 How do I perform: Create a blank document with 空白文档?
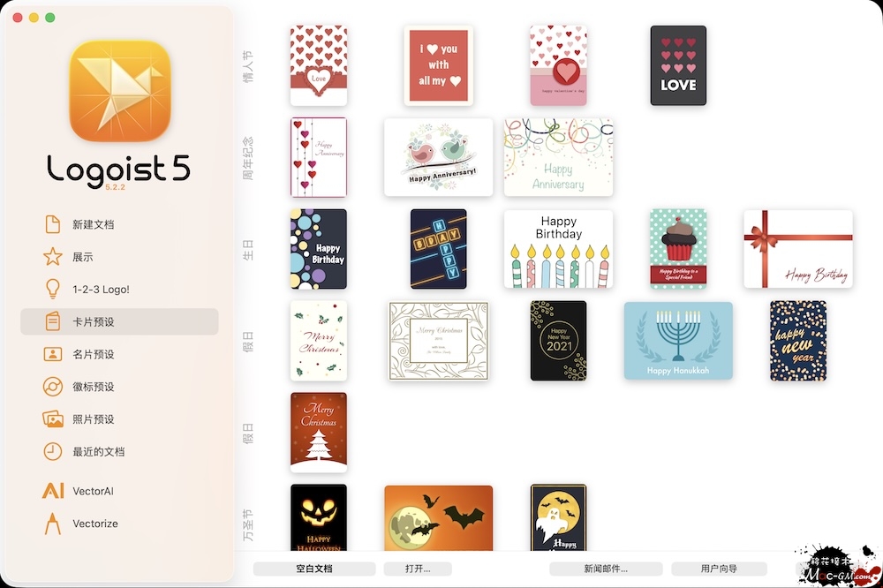pyautogui.click(x=314, y=569)
